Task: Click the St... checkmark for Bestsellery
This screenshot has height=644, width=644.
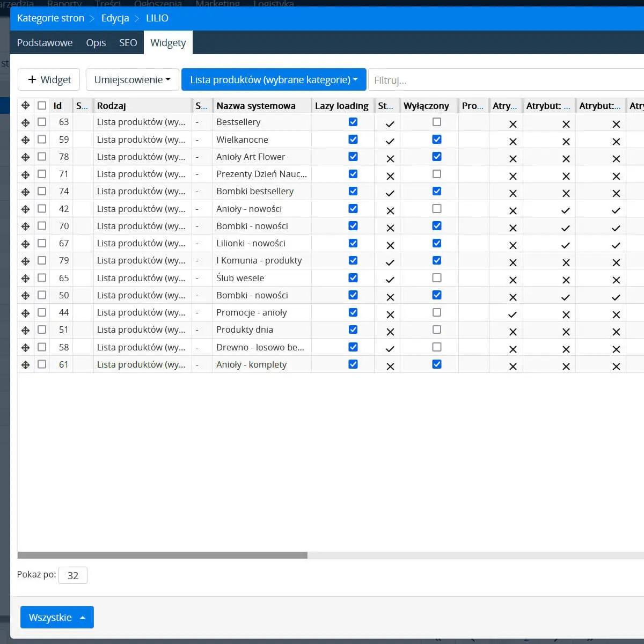Action: pyautogui.click(x=390, y=124)
